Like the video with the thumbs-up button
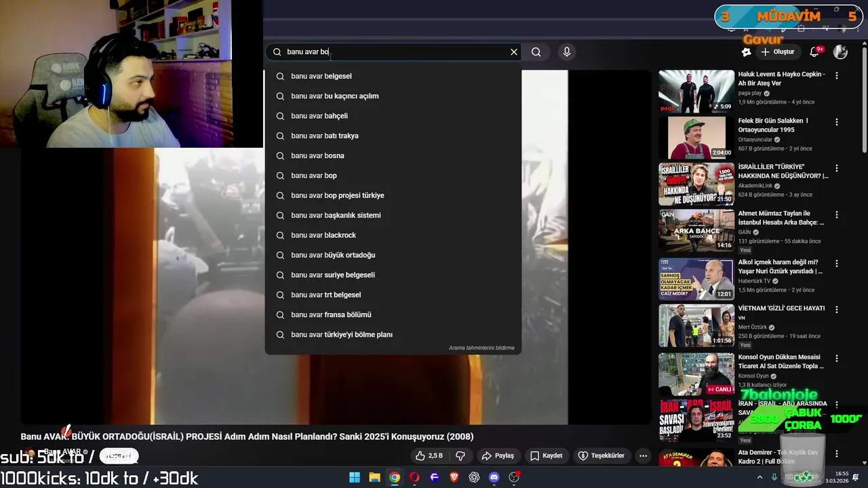Screen dimensions: 868x488 [x=429, y=456]
